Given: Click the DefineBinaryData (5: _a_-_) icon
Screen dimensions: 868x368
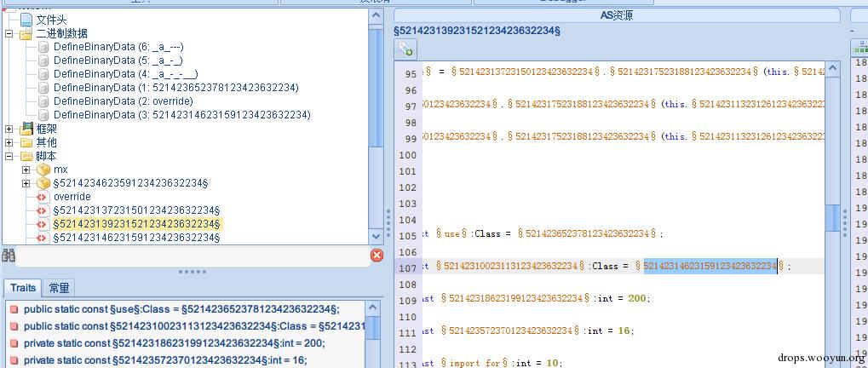Looking at the screenshot, I should point(43,60).
